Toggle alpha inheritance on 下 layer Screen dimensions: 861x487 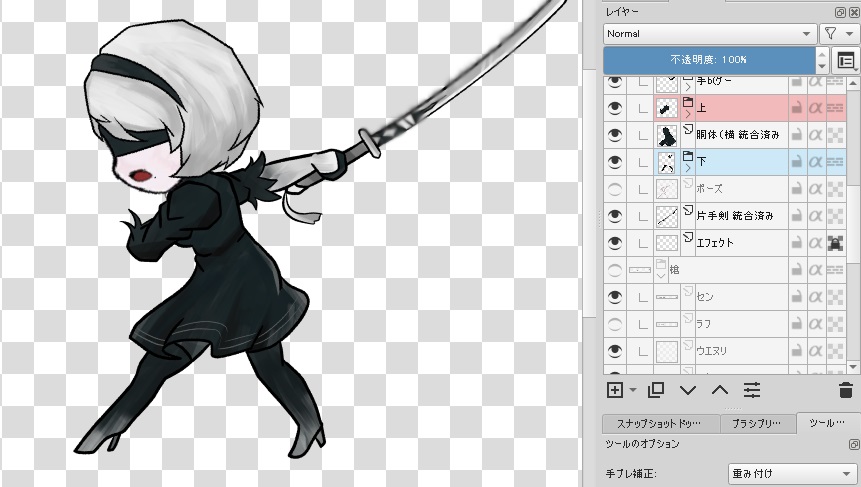point(815,161)
